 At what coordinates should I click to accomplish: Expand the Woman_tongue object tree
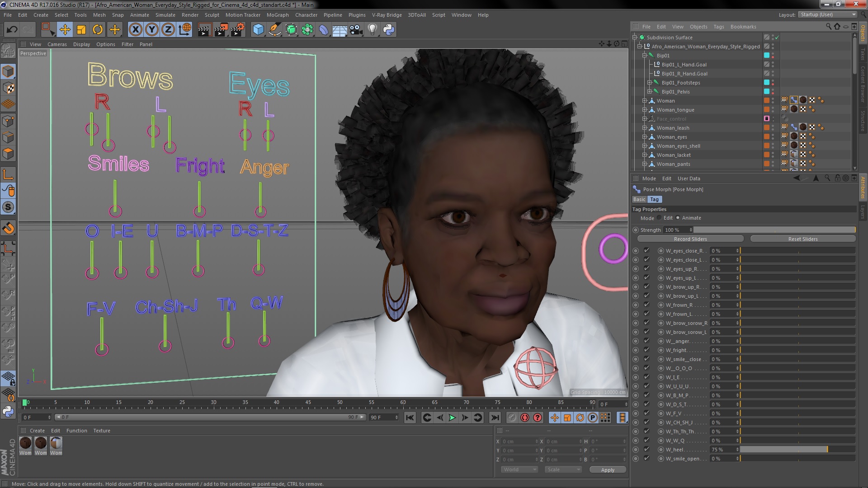(x=645, y=110)
